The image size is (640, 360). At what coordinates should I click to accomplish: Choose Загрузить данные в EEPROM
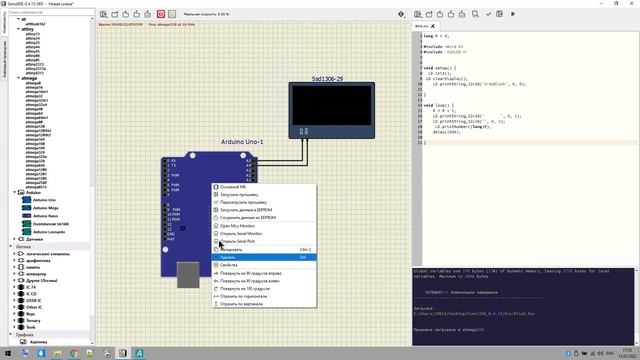click(x=264, y=210)
